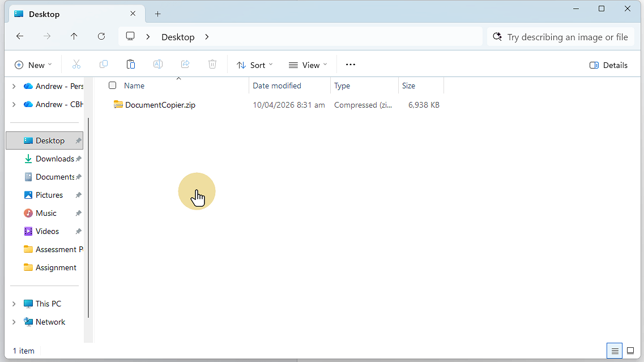Switch to details view using the status bar toggle
644x362 pixels.
click(614, 351)
